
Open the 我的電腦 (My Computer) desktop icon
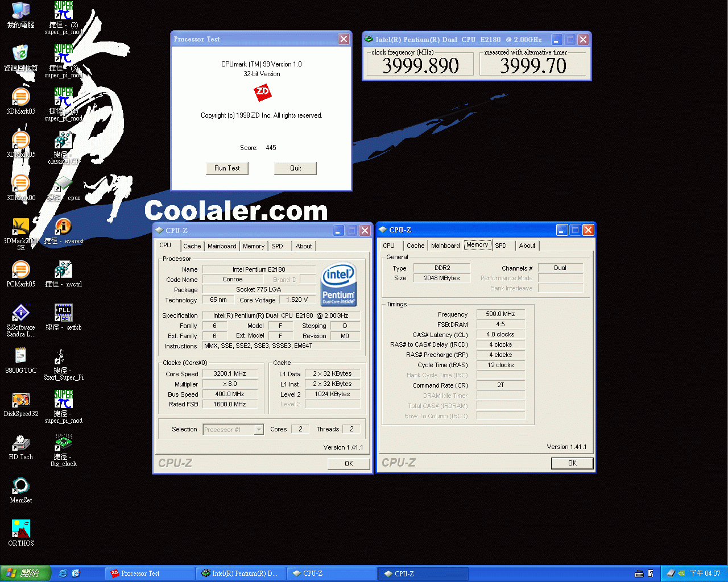point(21,15)
